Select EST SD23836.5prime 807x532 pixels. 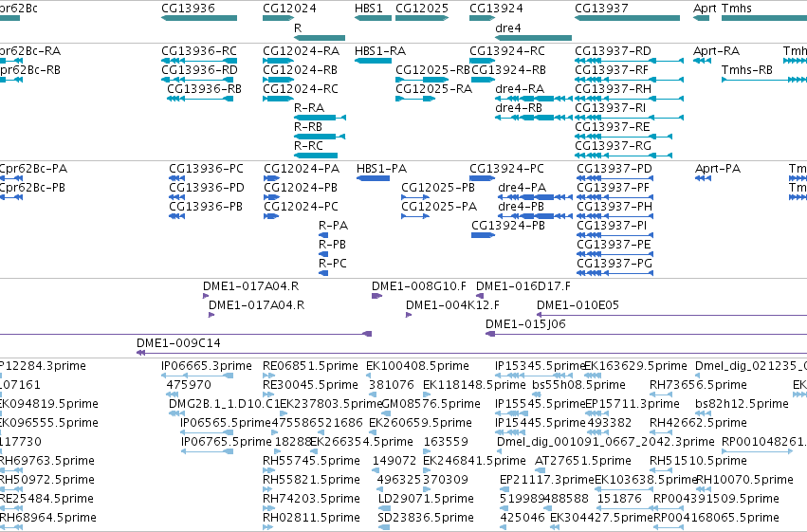pyautogui.click(x=426, y=518)
